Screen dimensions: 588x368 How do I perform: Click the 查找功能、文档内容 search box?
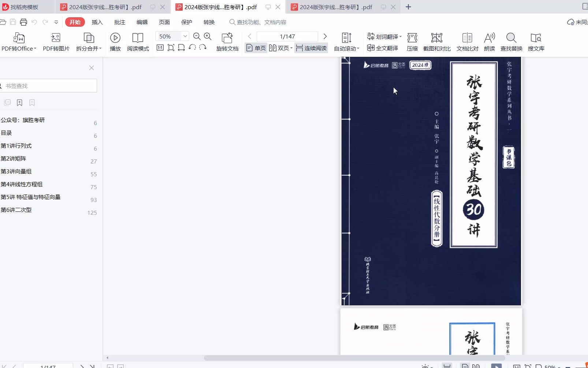coord(258,22)
